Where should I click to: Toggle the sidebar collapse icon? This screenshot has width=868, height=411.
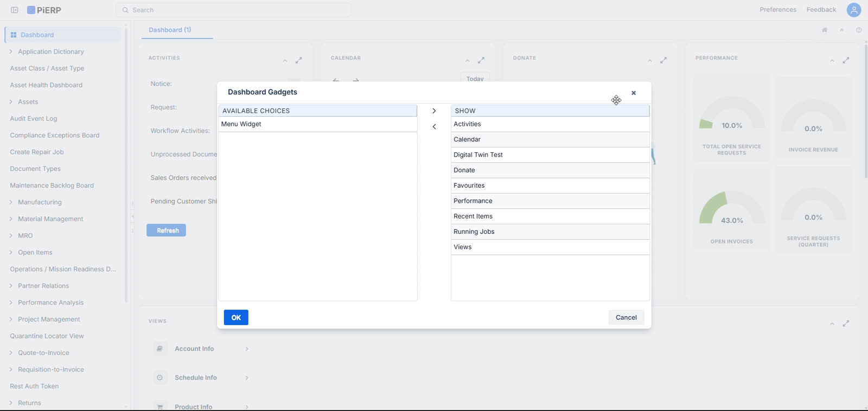pos(15,10)
